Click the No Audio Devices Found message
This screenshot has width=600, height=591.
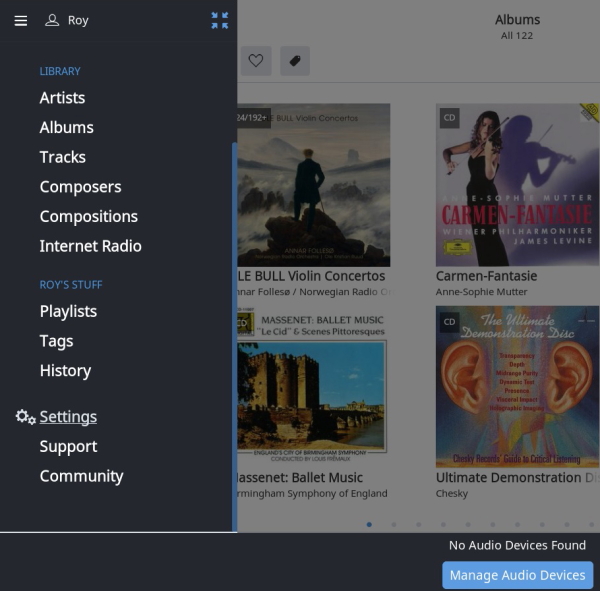tap(517, 545)
